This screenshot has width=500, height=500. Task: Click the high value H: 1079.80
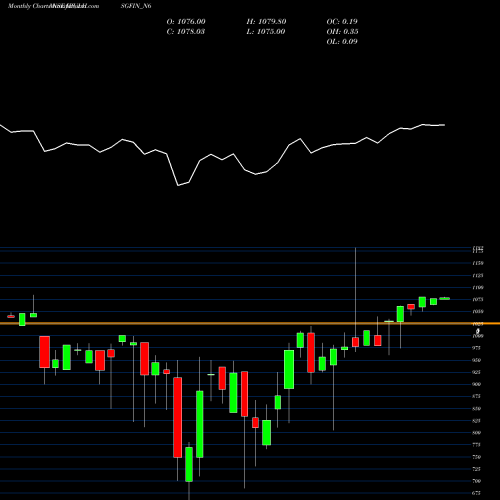[266, 22]
